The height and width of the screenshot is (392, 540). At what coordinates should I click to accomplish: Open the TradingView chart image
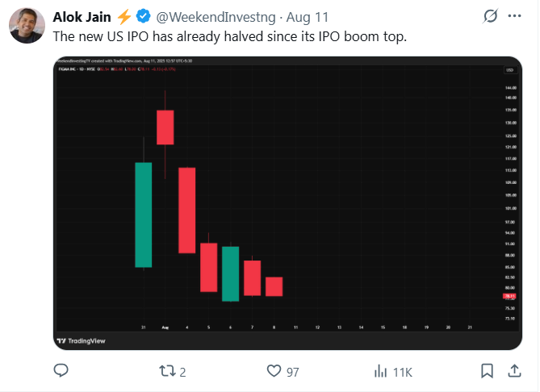[287, 203]
